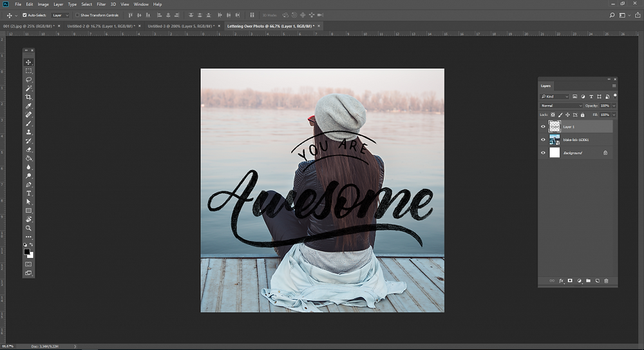Swap foreground and background colors
Screen dimensions: 644x350
[32, 245]
